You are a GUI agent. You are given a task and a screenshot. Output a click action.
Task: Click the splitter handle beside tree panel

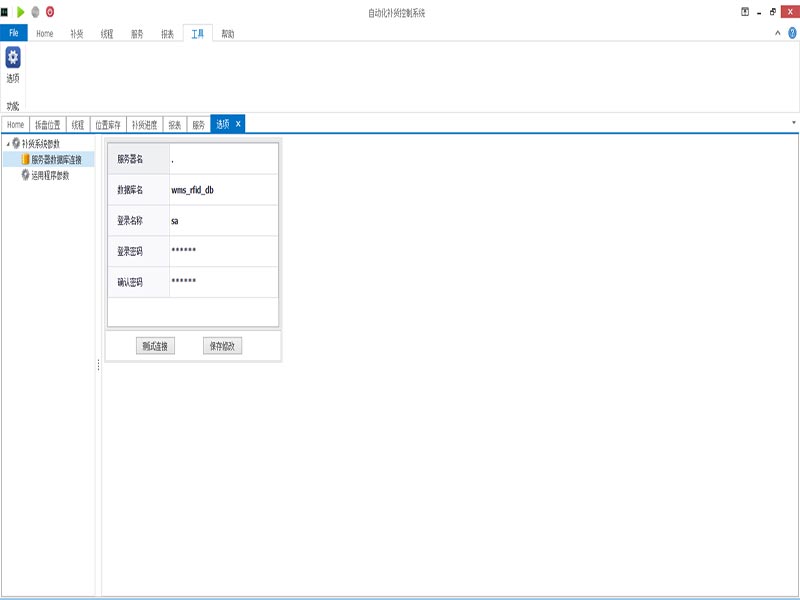click(x=98, y=366)
